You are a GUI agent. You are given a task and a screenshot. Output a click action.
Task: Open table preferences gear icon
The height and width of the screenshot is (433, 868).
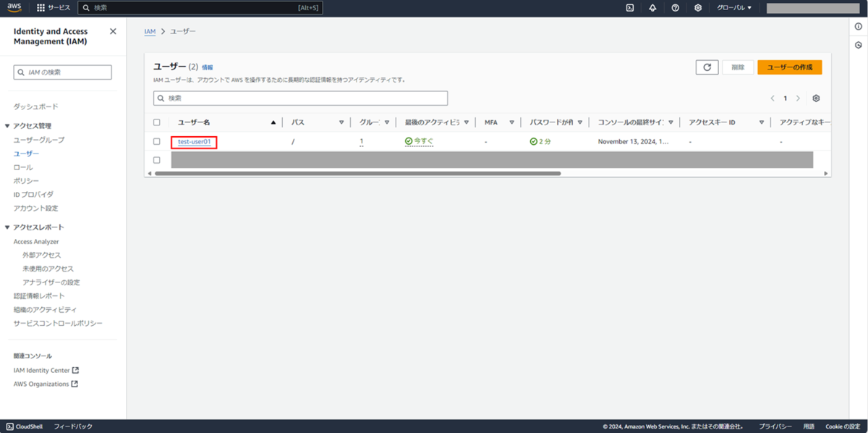tap(816, 98)
